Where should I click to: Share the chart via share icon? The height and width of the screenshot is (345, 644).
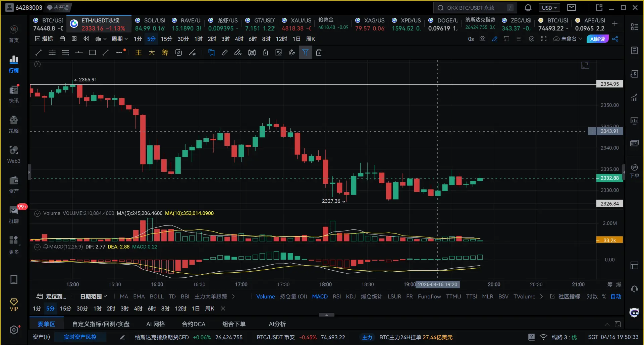(x=615, y=39)
